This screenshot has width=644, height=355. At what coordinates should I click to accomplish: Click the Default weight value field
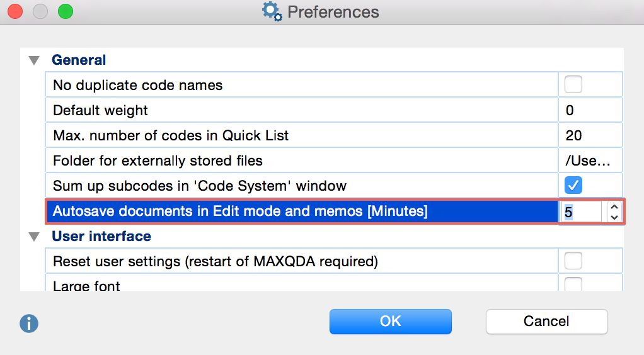click(x=590, y=110)
